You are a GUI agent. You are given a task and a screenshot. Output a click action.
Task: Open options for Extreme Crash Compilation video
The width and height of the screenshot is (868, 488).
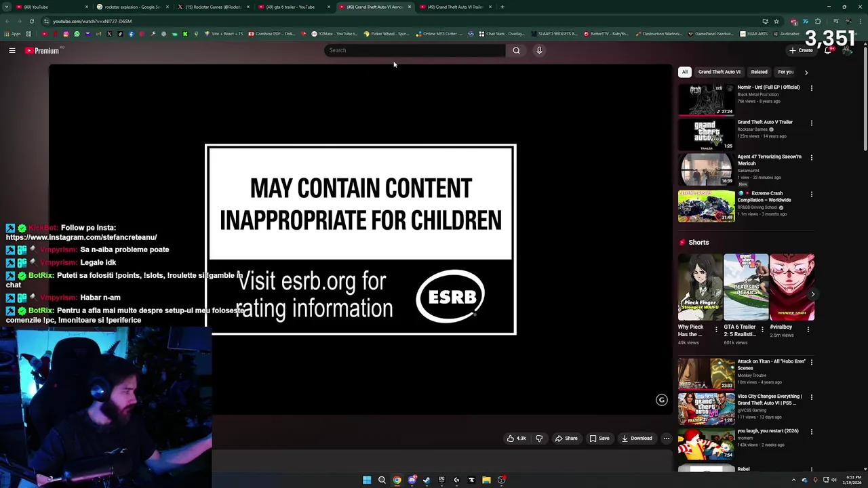click(x=811, y=194)
